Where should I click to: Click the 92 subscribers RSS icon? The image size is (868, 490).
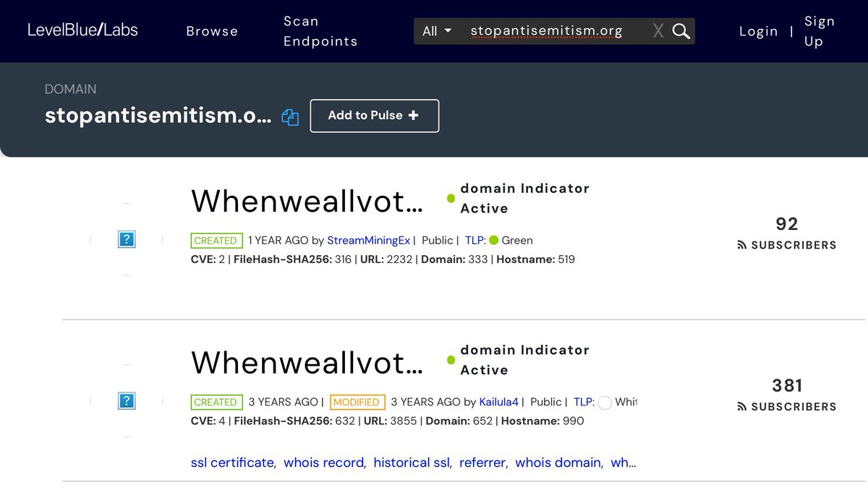(x=741, y=246)
